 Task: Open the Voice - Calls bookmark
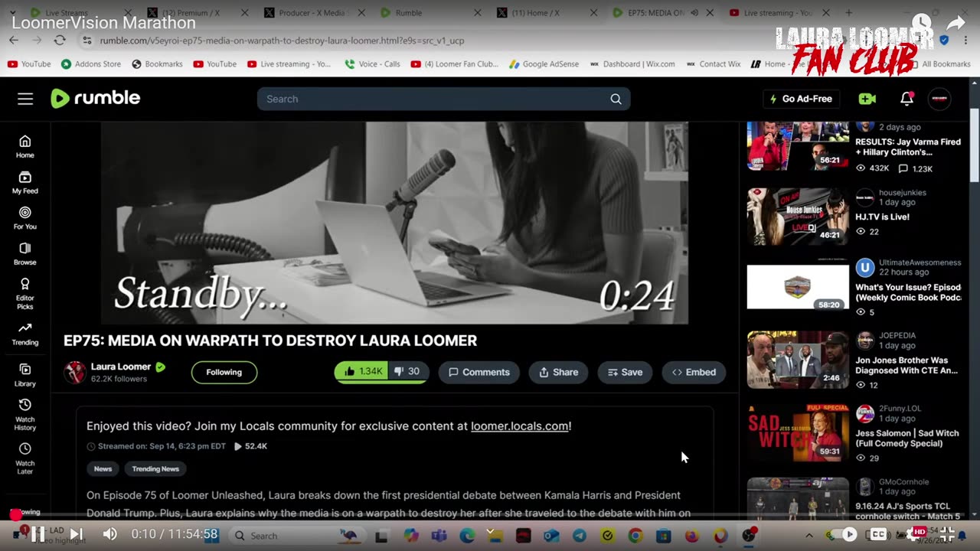pos(372,64)
